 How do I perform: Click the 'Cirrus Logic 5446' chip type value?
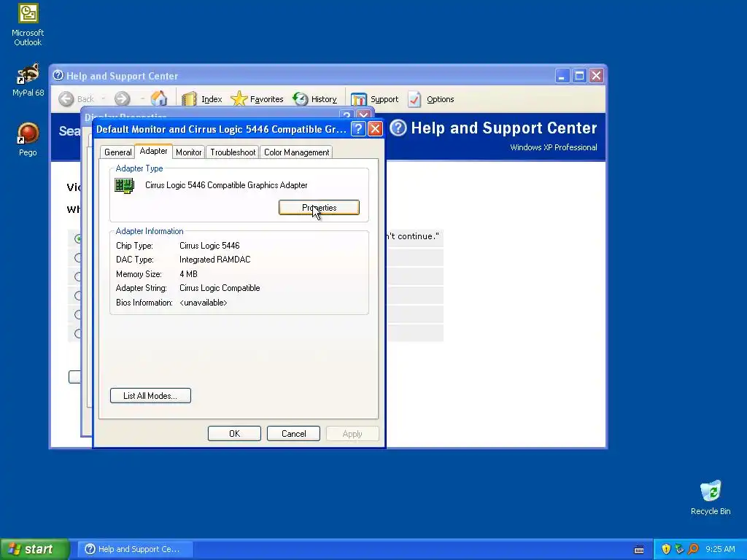[209, 246]
